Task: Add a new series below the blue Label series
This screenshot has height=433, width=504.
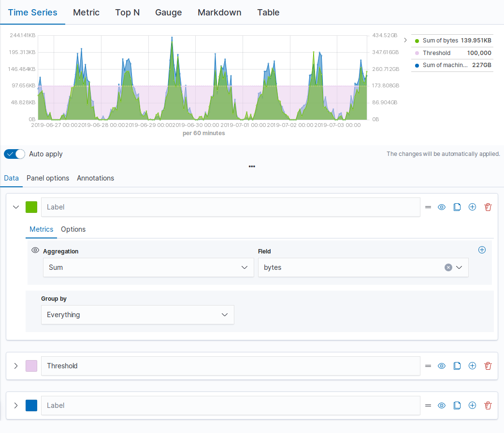Action: click(x=472, y=405)
